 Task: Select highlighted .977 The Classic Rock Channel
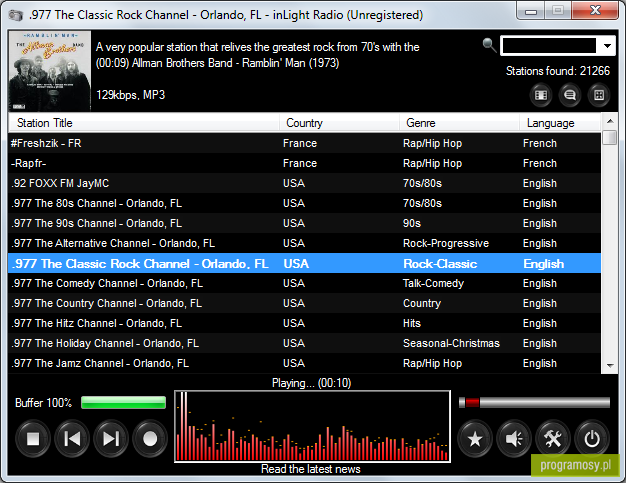[304, 263]
